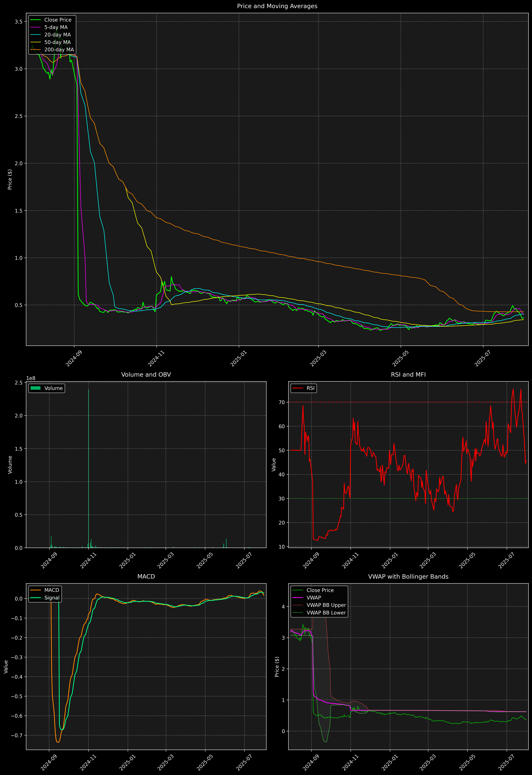Click the '2.0' tick on the top chart y-axis

(19, 163)
